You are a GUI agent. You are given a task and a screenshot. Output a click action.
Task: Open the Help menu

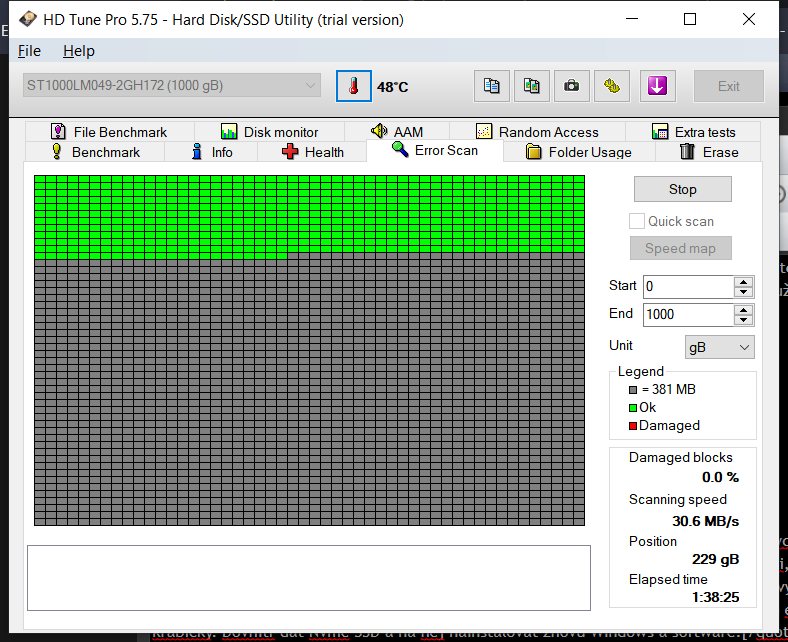[79, 51]
